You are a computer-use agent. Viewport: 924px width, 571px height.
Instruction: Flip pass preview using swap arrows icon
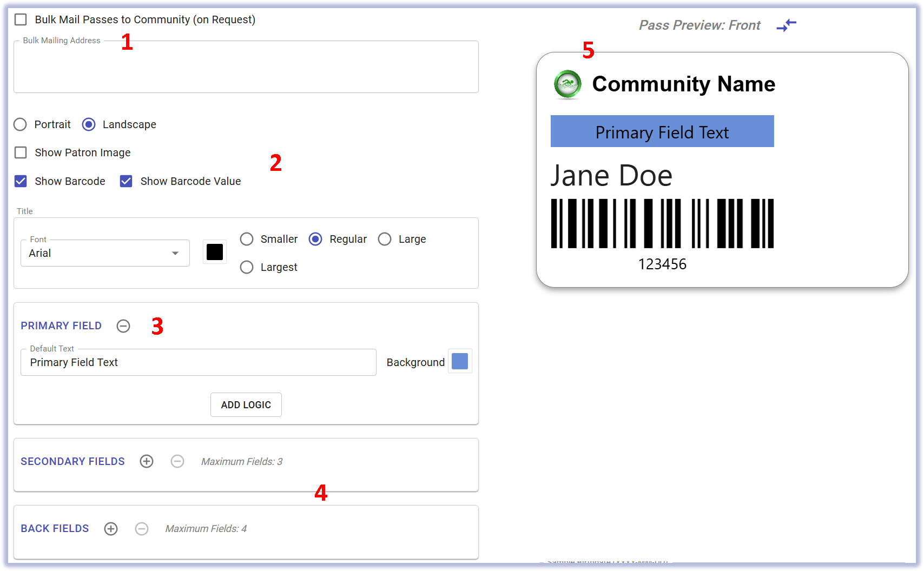(x=786, y=25)
